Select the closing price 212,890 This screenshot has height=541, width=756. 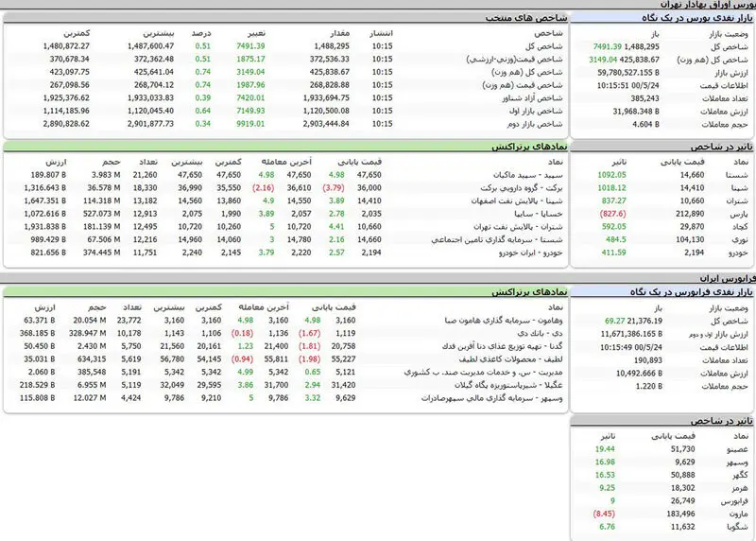(x=690, y=214)
